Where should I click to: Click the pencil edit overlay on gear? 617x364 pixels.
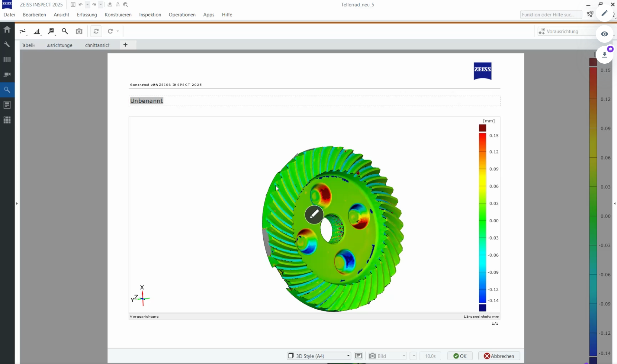pos(314,214)
